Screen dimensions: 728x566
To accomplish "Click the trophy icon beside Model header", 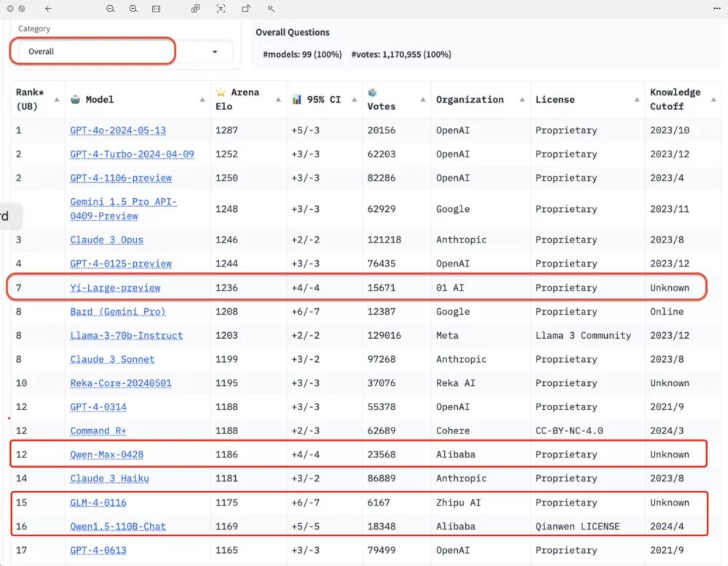I will (75, 99).
